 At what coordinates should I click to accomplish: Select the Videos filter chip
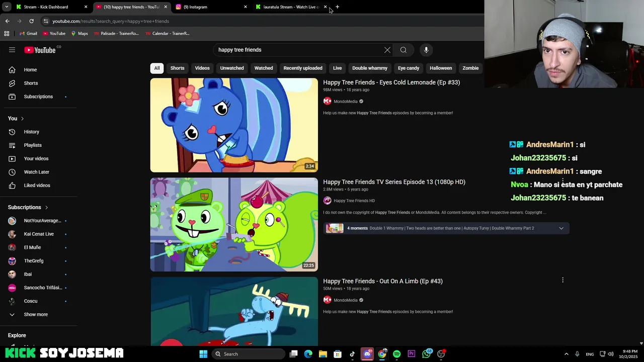point(202,68)
